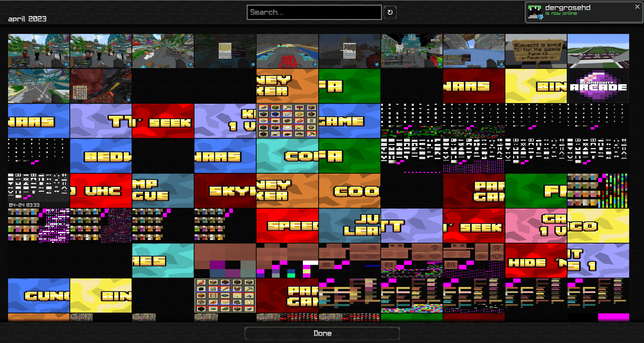Click the fox badge on the fourth city screenshot

click(x=439, y=65)
